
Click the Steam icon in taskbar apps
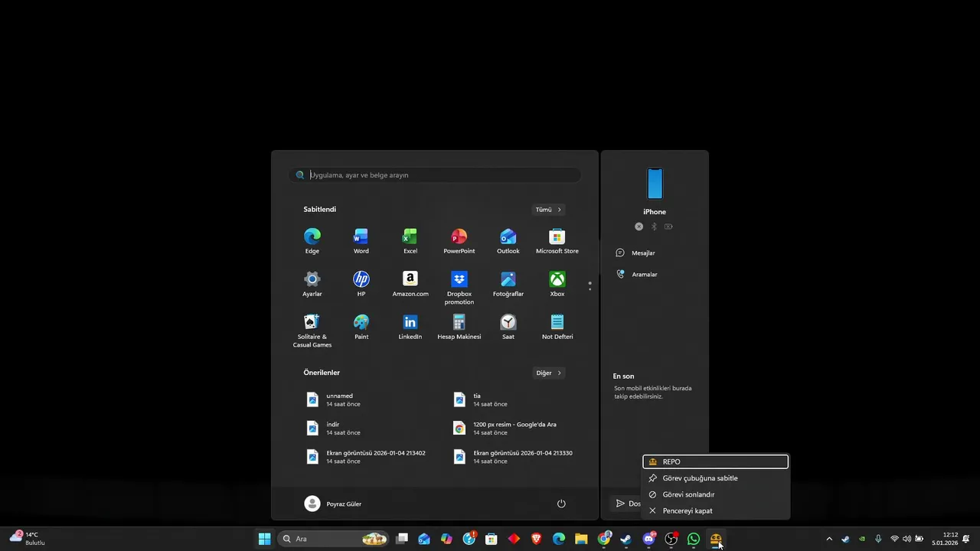click(626, 539)
